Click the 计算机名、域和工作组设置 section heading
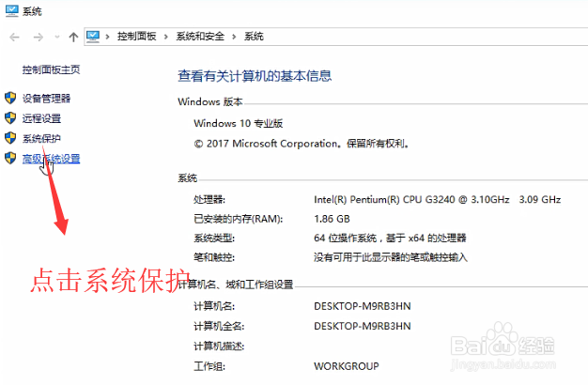The width and height of the screenshot is (588, 385). 236,285
